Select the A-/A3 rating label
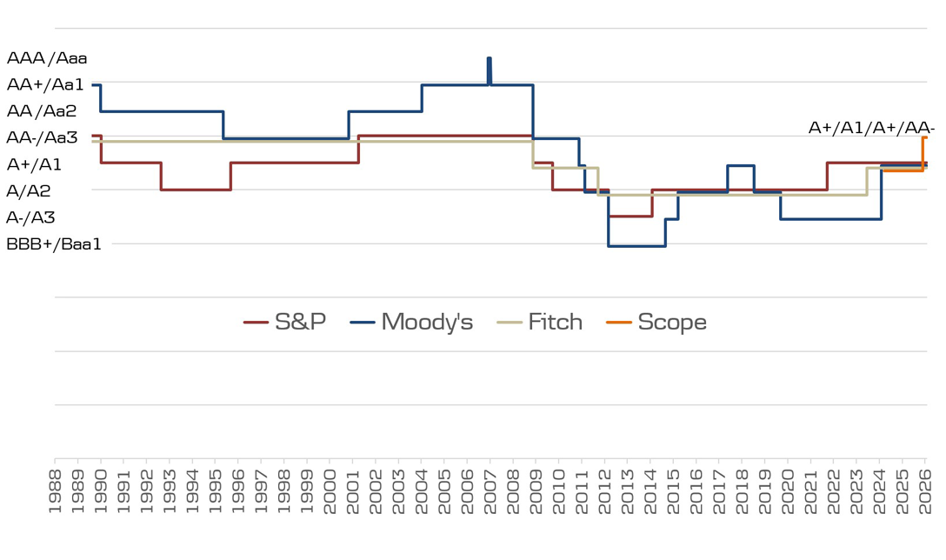This screenshot has width=946, height=560. (x=32, y=217)
